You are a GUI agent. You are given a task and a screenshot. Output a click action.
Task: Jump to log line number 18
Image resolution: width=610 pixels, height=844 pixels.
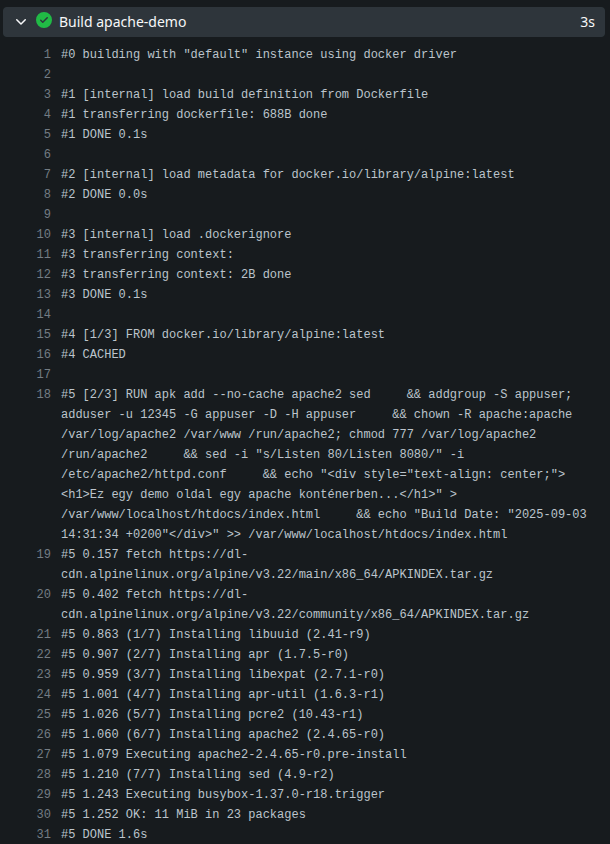(44, 394)
